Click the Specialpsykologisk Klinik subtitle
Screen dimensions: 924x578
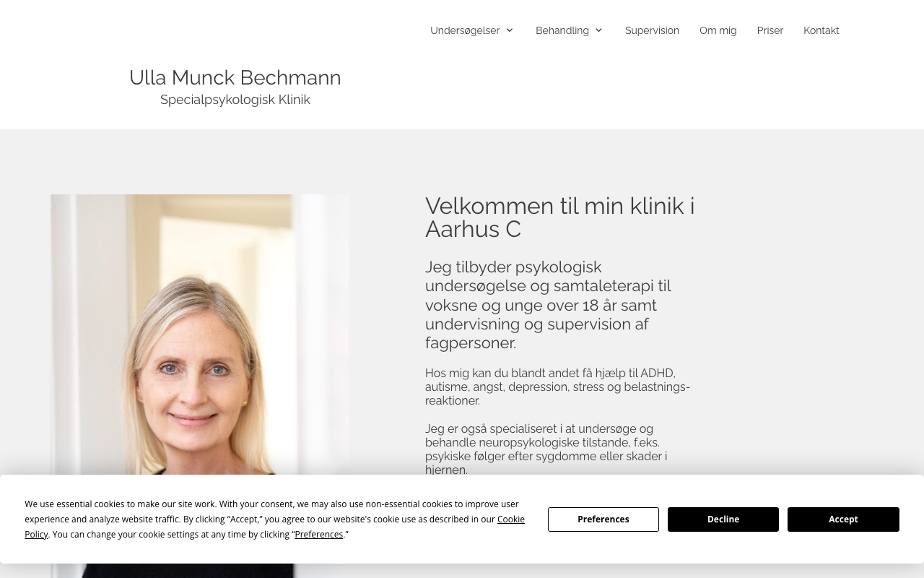pyautogui.click(x=235, y=100)
